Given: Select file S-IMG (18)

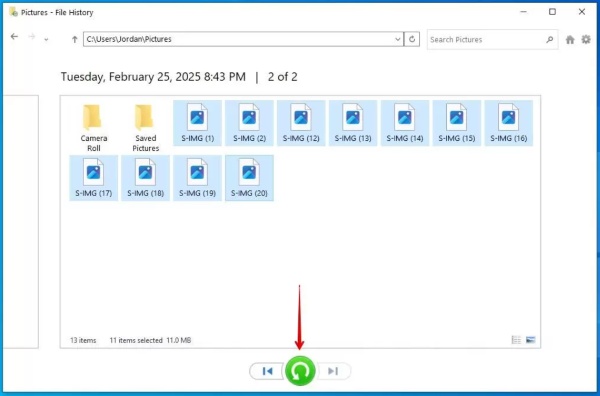Looking at the screenshot, I should (145, 178).
